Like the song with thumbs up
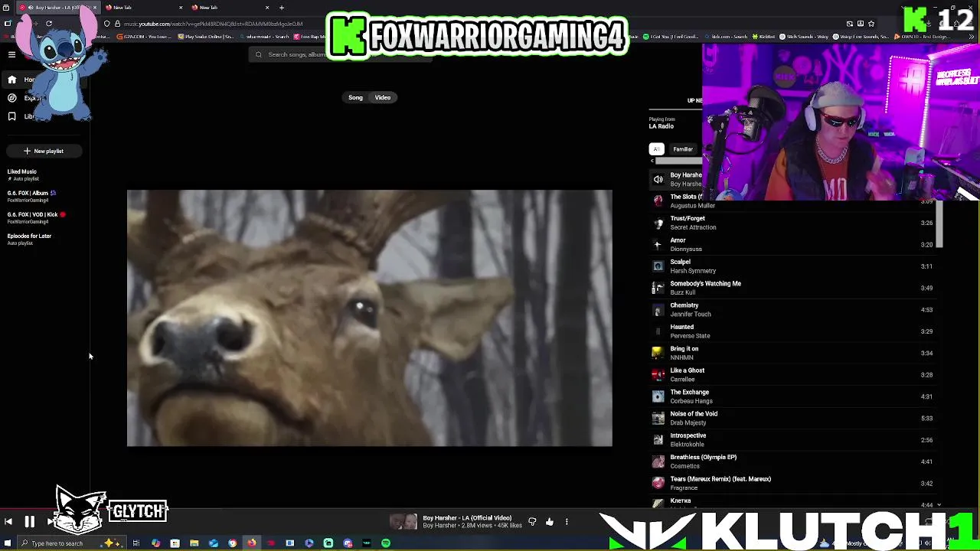Viewport: 980px width, 551px height. pyautogui.click(x=550, y=522)
